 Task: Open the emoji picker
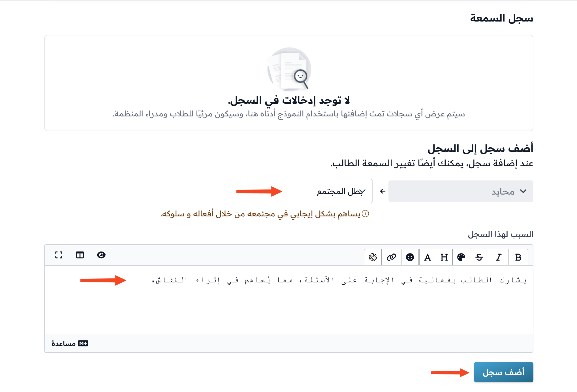click(x=410, y=257)
